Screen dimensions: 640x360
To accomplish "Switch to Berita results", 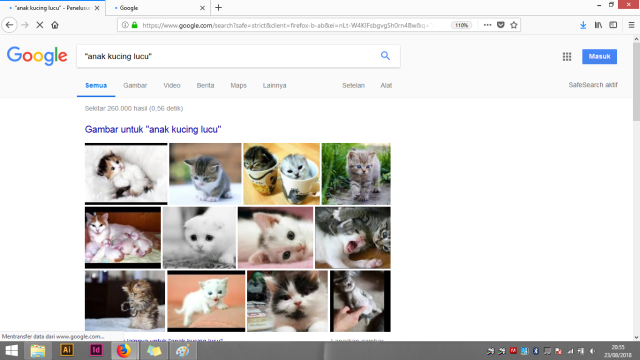I will (205, 86).
